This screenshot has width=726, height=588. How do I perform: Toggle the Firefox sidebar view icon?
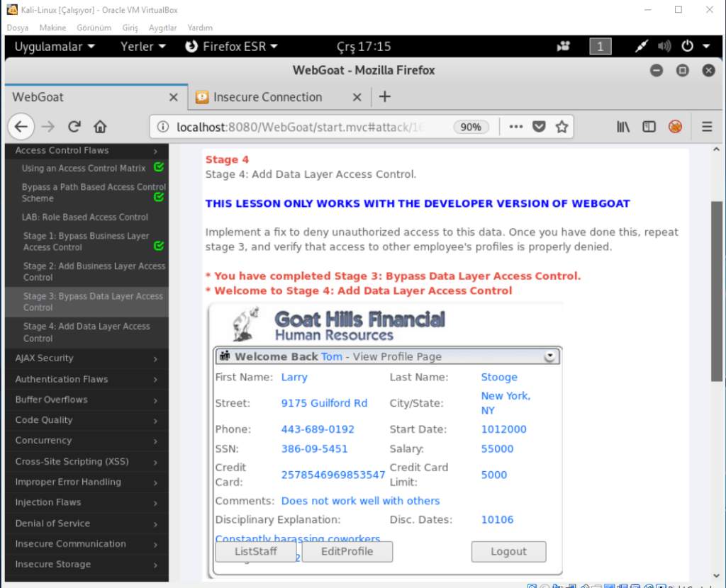tap(649, 127)
